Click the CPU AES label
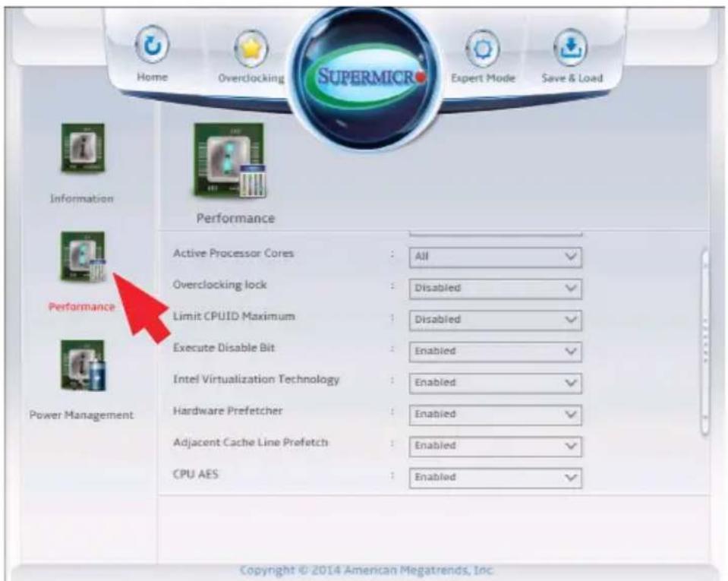Image resolution: width=728 pixels, height=581 pixels. click(x=195, y=474)
